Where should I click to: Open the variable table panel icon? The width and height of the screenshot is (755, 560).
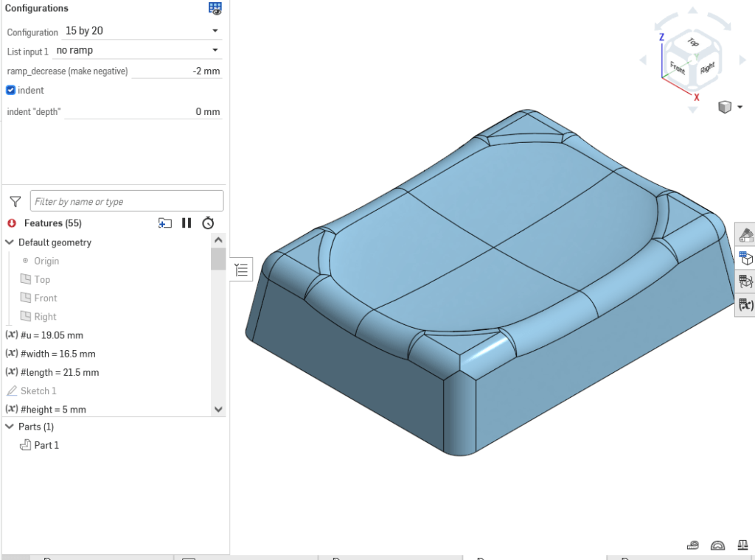745,304
